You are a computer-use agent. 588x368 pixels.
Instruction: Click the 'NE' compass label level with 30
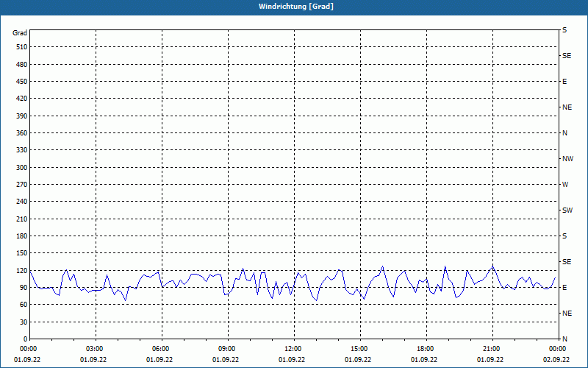click(x=567, y=314)
